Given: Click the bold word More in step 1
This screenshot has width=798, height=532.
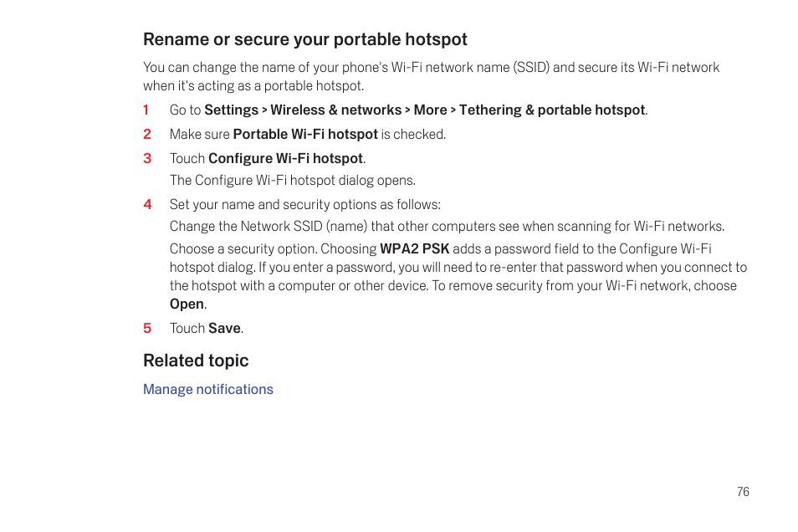Looking at the screenshot, I should pos(430,110).
